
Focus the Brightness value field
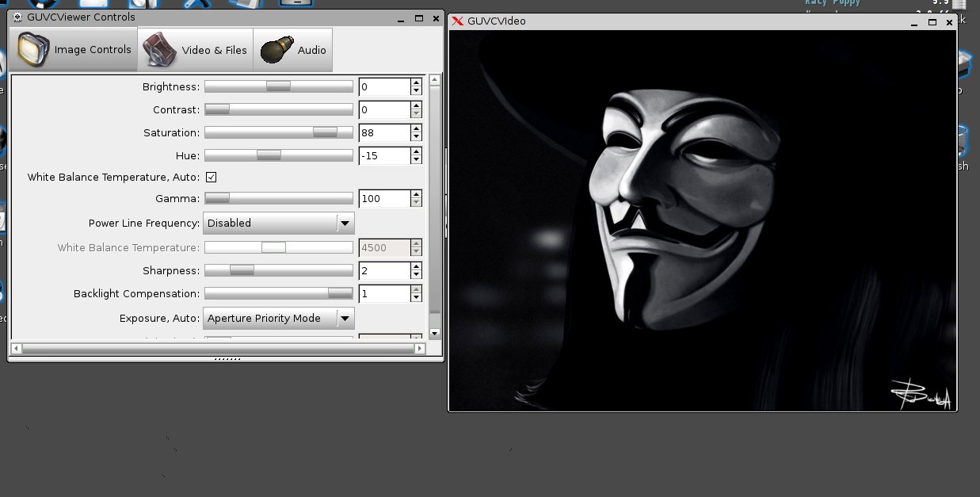click(x=384, y=86)
